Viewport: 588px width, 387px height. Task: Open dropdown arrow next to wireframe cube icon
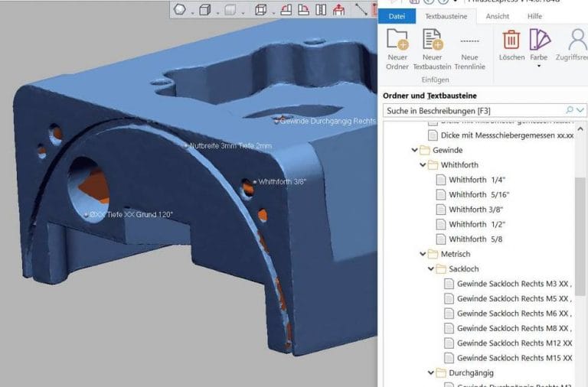point(273,13)
